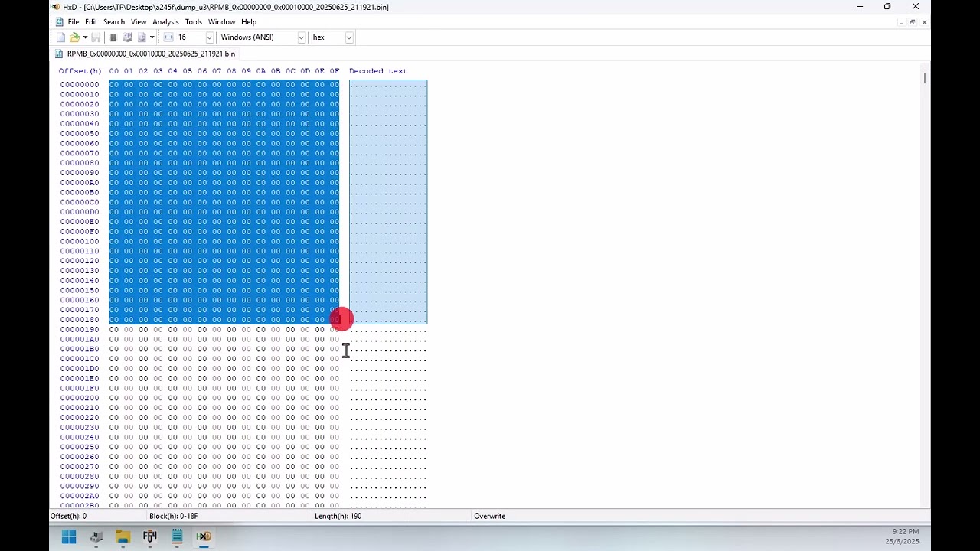Select the RPMB .bin document tab
Screen dimensions: 980x551
145,54
